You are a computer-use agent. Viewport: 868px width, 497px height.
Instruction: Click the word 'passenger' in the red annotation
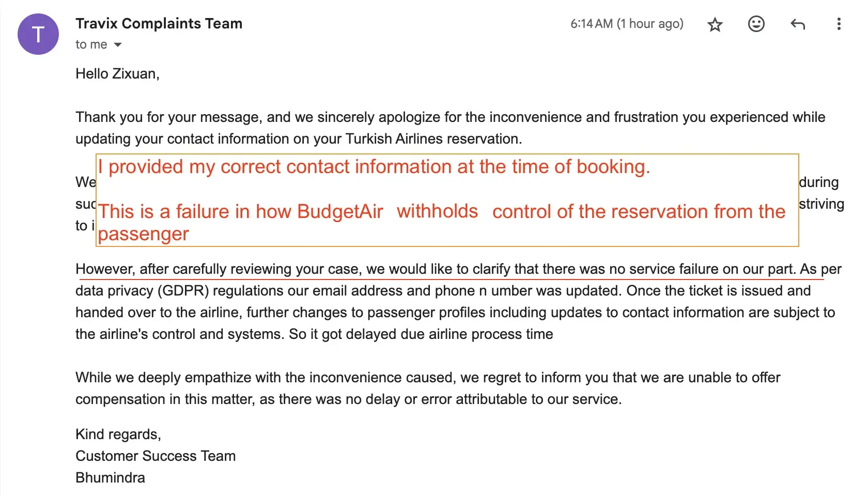tap(143, 234)
